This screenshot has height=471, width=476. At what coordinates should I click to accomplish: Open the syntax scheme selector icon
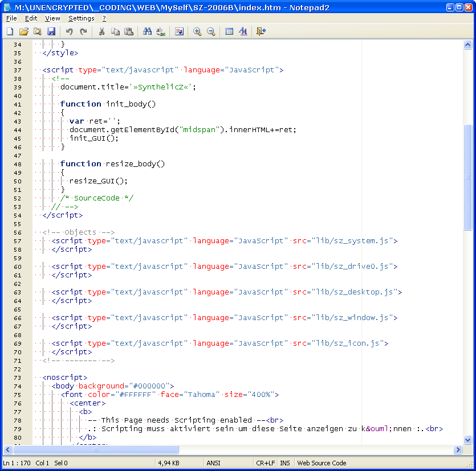(229, 31)
